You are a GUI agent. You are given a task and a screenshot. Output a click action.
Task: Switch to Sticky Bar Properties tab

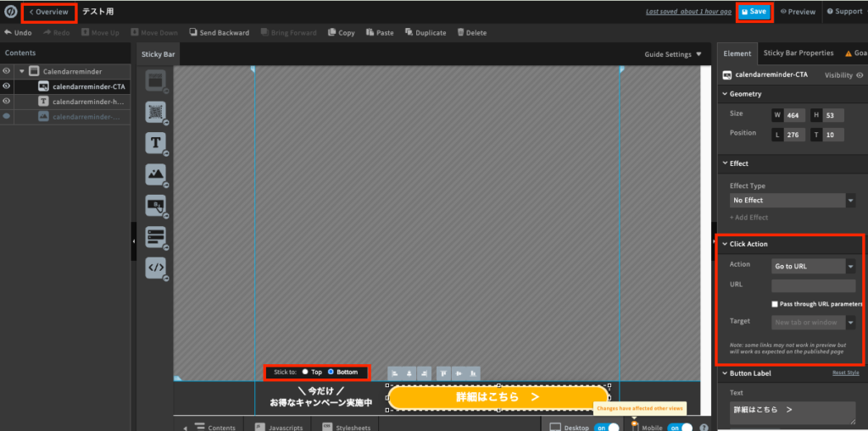(x=798, y=53)
